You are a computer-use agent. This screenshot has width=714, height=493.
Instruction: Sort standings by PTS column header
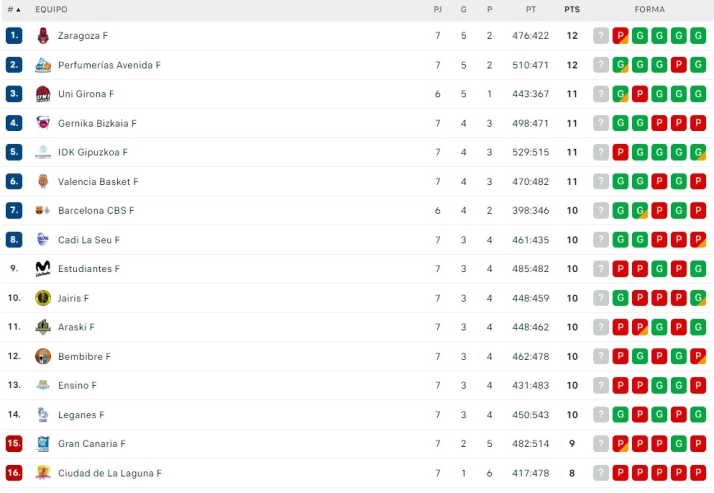click(571, 9)
